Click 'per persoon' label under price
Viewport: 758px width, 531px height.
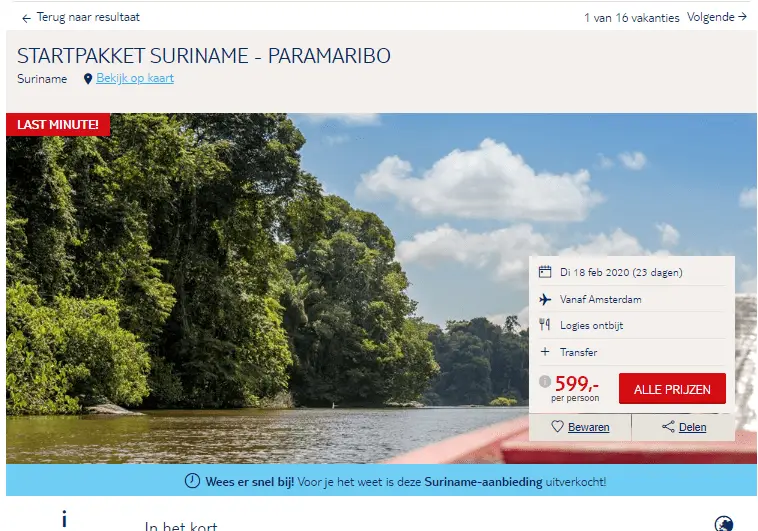[x=575, y=398]
